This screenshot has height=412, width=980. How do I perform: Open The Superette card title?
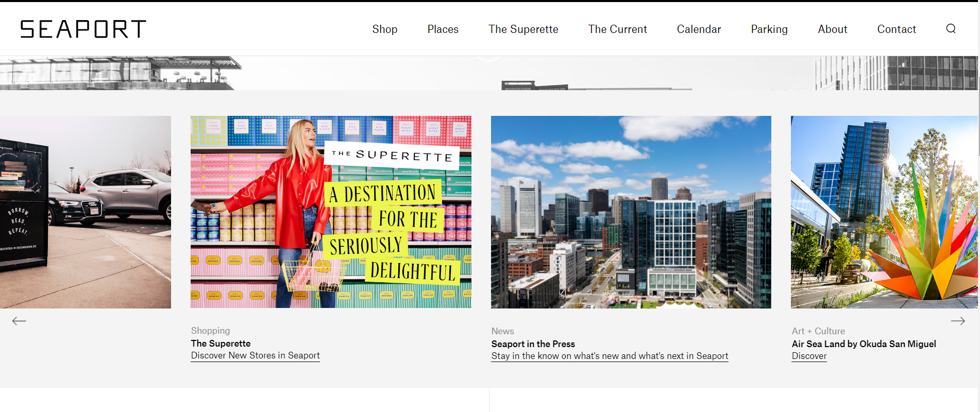[x=221, y=344]
